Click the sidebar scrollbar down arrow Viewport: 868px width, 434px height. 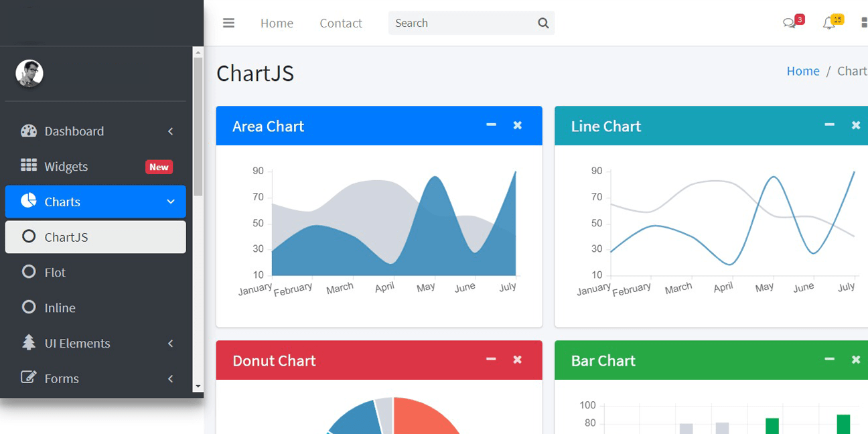(198, 386)
